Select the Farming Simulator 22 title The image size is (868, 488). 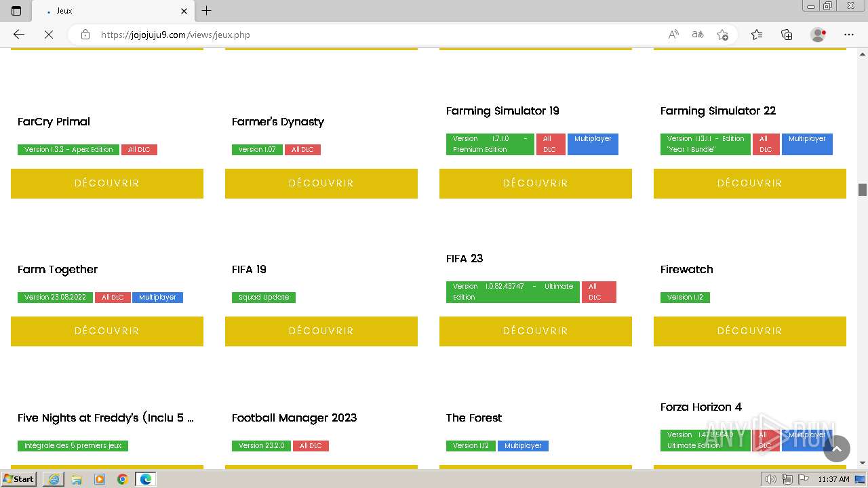pyautogui.click(x=718, y=111)
